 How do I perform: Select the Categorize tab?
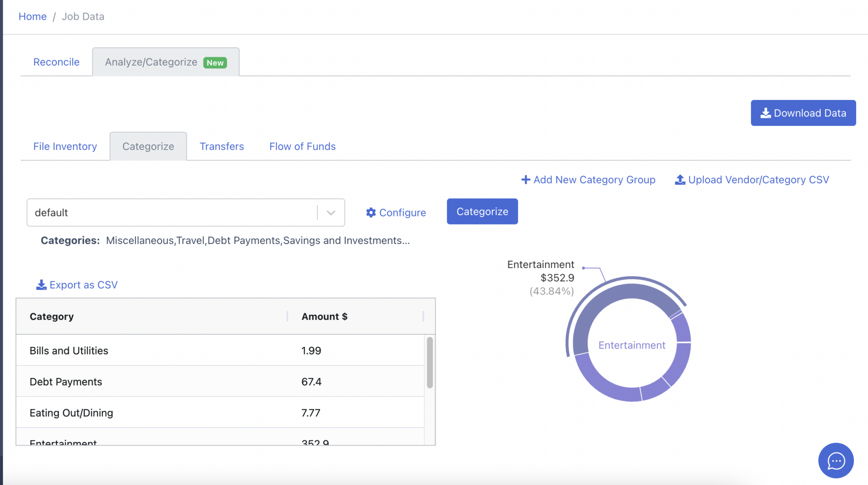pyautogui.click(x=148, y=146)
